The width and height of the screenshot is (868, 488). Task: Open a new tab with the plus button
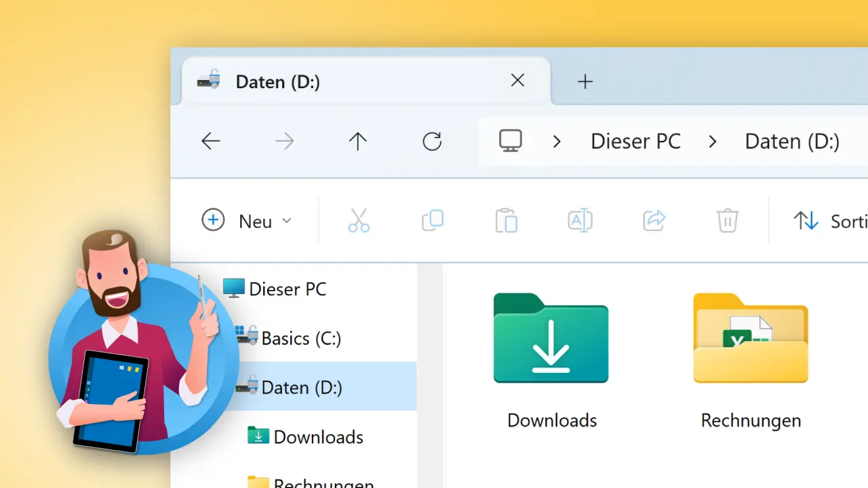point(585,81)
